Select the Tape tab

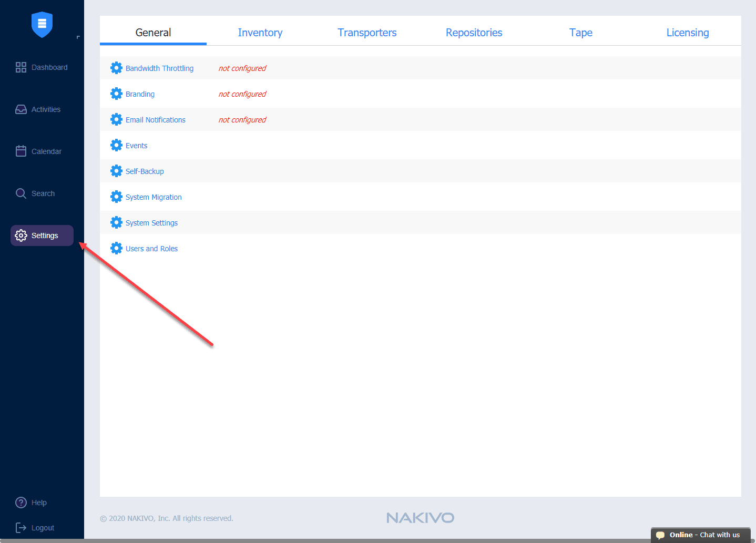point(581,33)
